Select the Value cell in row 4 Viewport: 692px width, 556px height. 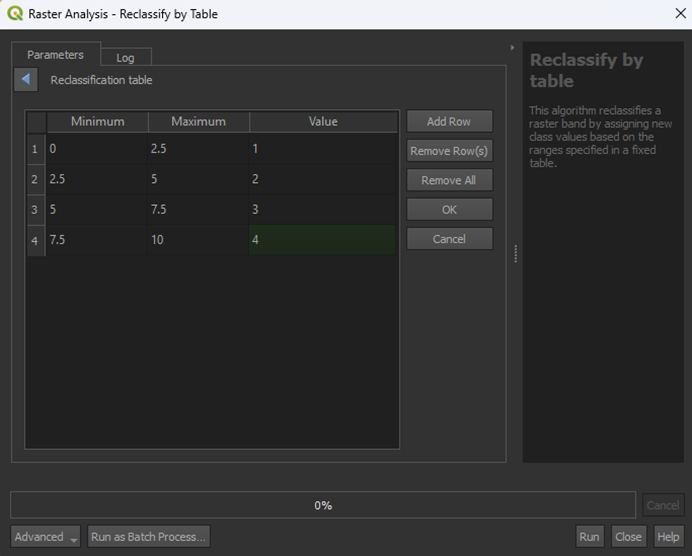tap(323, 240)
